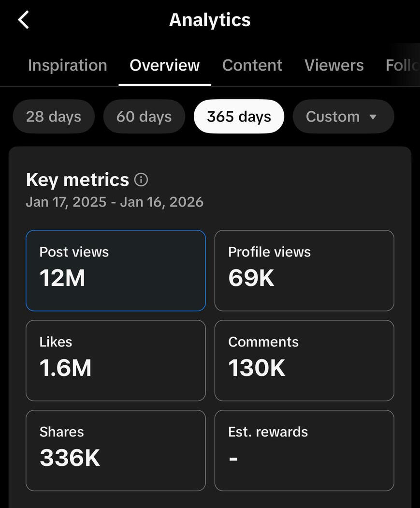420x508 pixels.
Task: Open the Key metrics info icon
Action: coord(141,180)
